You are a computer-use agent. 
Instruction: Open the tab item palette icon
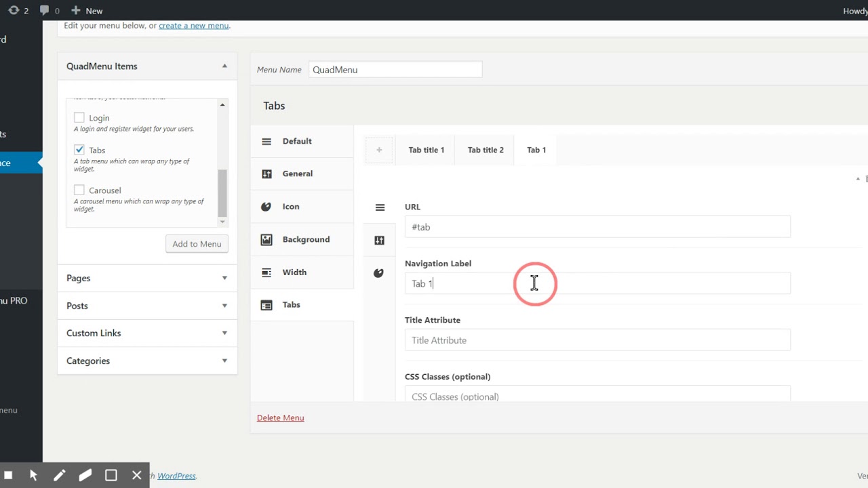(378, 273)
